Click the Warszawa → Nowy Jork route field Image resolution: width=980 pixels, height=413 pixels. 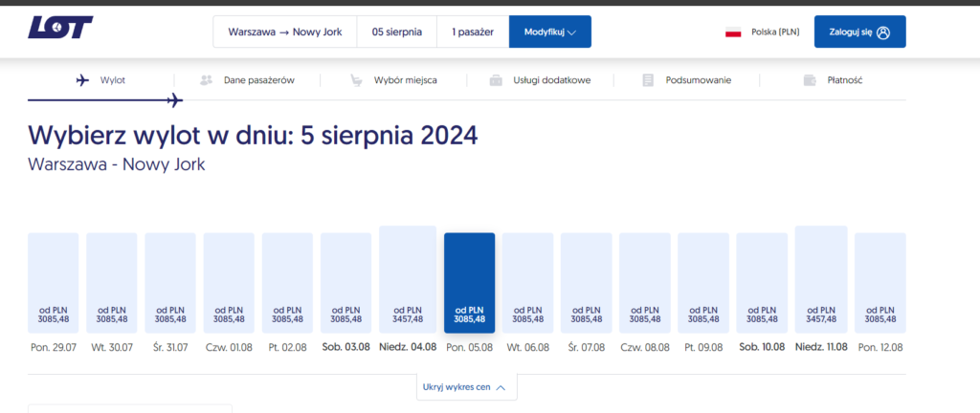284,32
